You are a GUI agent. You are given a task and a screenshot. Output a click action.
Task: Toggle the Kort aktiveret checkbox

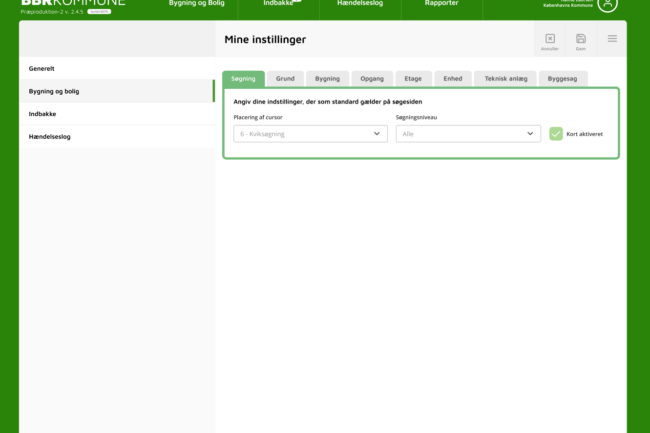pyautogui.click(x=556, y=133)
